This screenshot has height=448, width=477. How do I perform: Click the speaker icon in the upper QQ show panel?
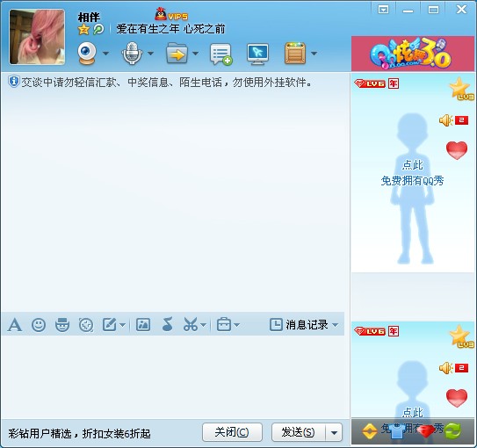445,120
